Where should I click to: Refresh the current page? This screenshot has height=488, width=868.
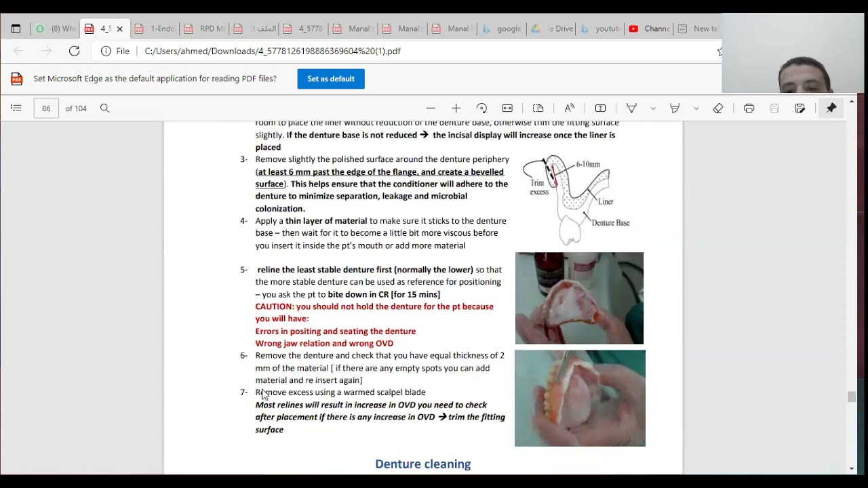(x=75, y=51)
